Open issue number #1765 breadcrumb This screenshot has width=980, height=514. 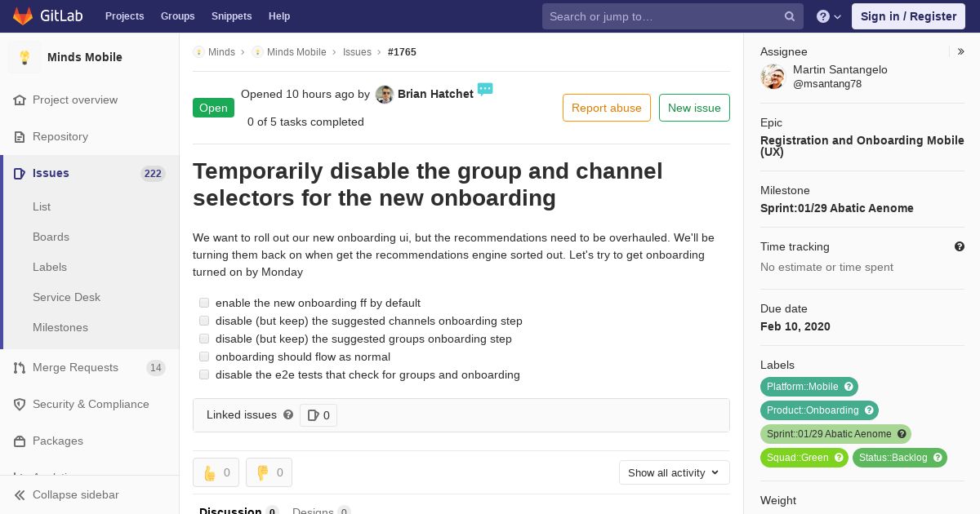pyautogui.click(x=402, y=51)
